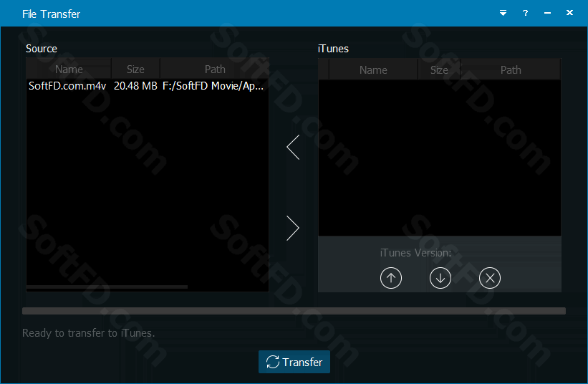
Task: Select the SoftFD.com.m4v file name
Action: (x=67, y=86)
